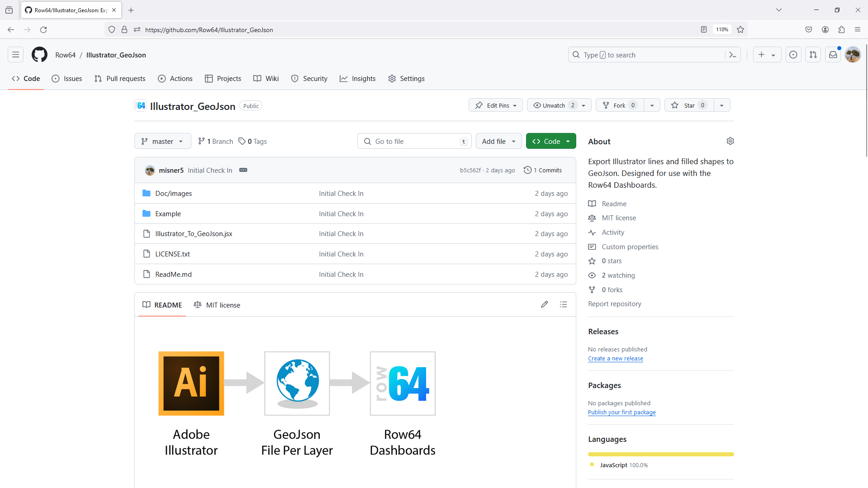
Task: Open the issues shortcut icon in header
Action: (x=793, y=55)
